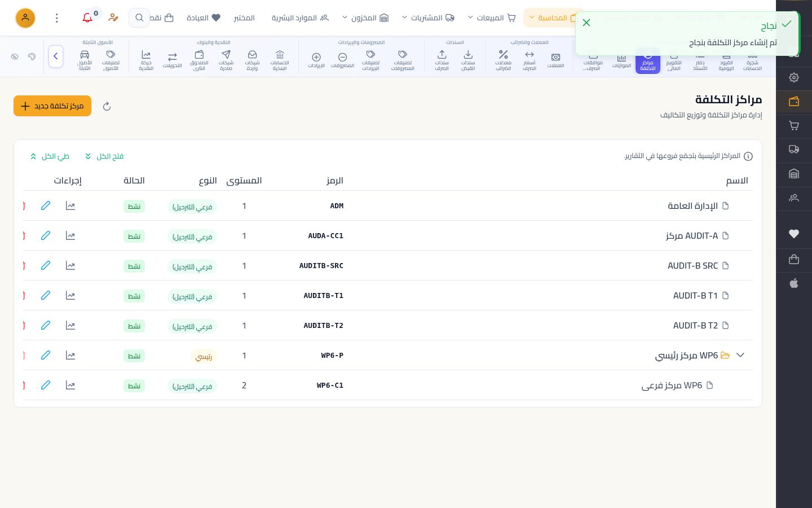Open the المخزون dropdown menu

(x=365, y=18)
